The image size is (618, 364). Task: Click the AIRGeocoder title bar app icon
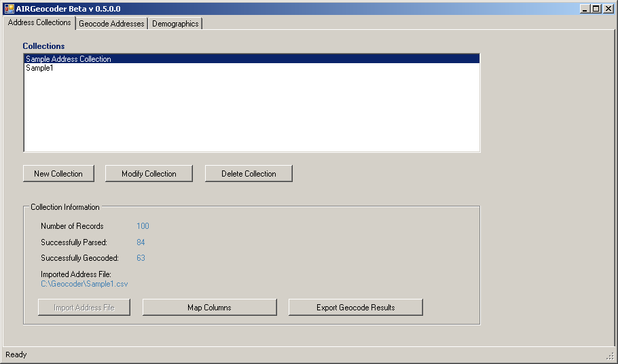pos(9,9)
